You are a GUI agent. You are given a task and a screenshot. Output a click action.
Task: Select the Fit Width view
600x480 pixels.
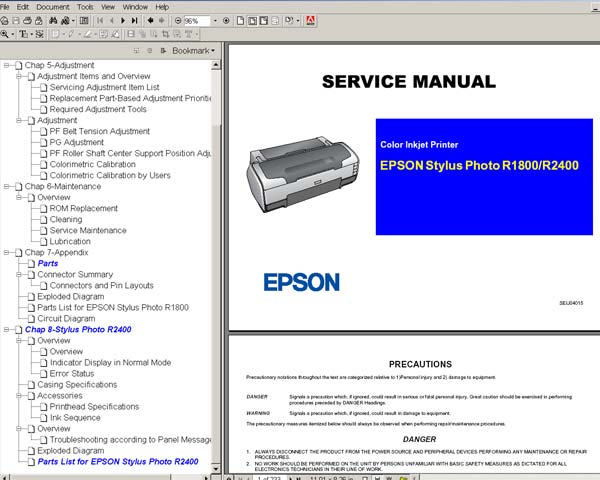point(264,21)
